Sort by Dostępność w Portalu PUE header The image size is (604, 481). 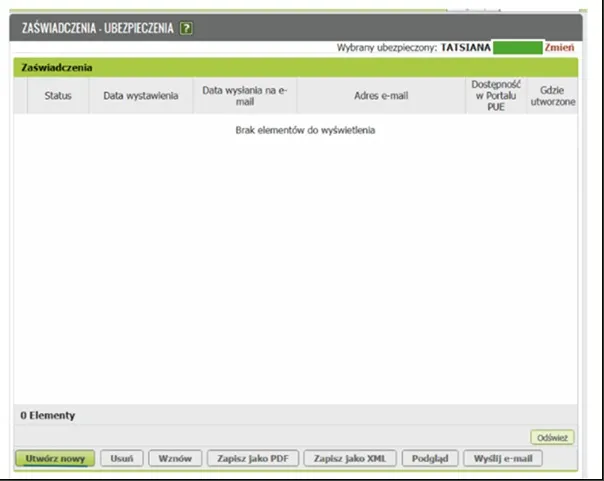[496, 96]
